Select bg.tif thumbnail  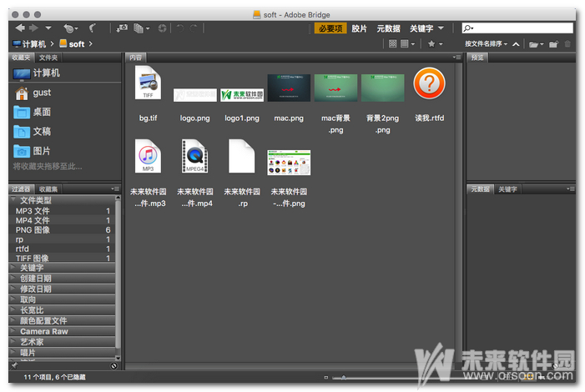point(148,83)
